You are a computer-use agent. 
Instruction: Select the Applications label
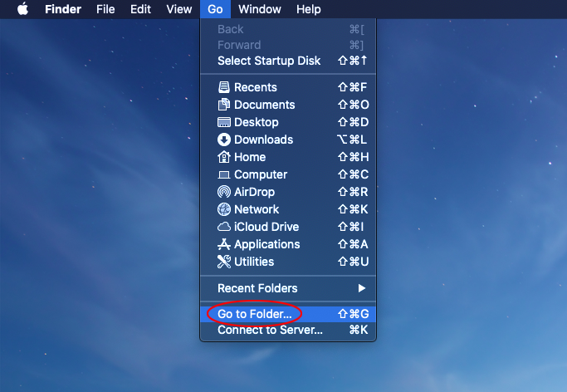point(266,244)
